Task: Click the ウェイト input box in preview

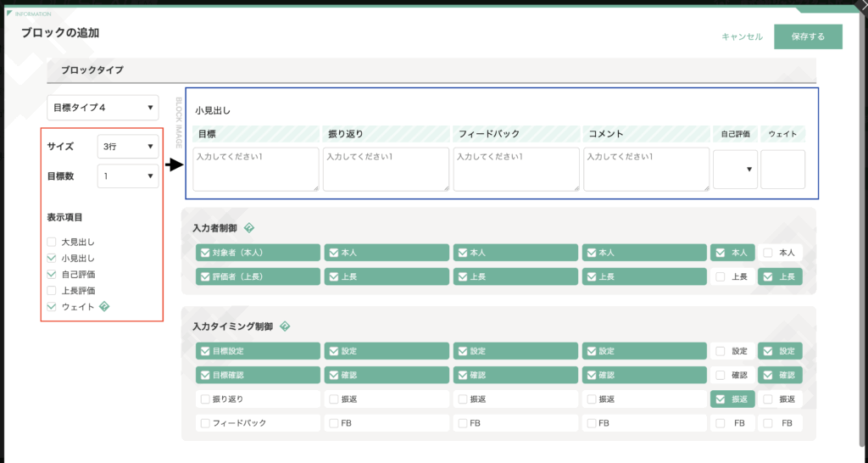Action: pos(782,169)
